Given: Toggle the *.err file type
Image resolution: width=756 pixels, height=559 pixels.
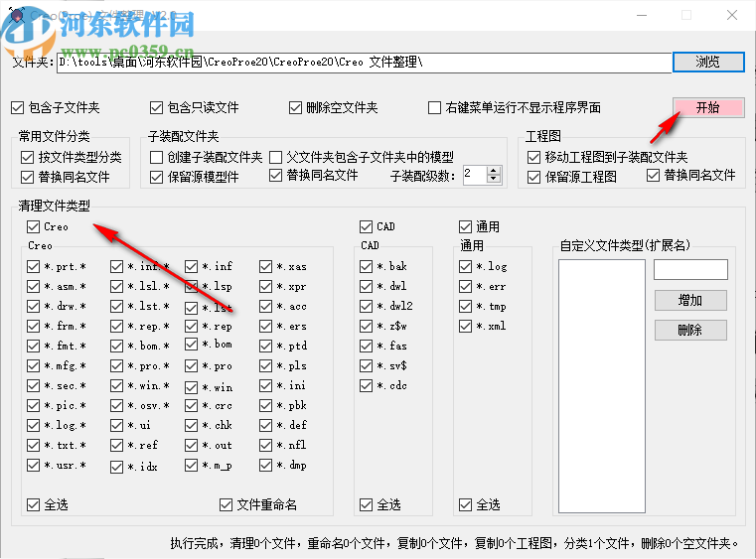Looking at the screenshot, I should (x=465, y=286).
